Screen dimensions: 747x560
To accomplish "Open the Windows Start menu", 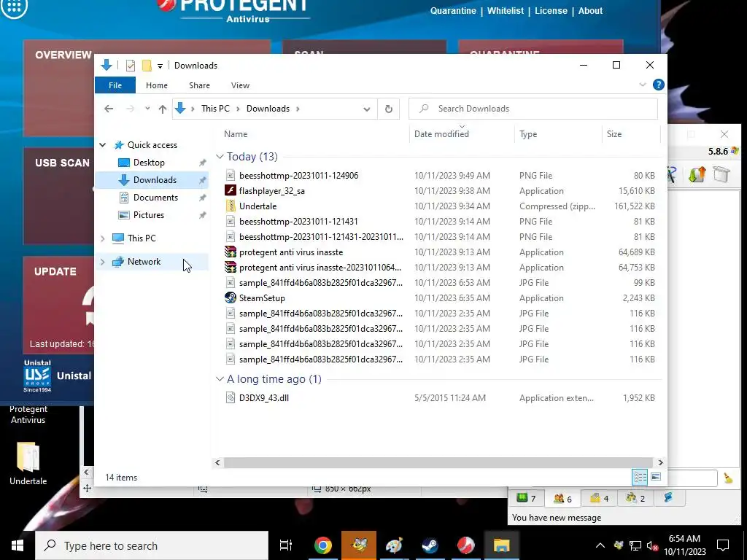I will click(x=18, y=545).
